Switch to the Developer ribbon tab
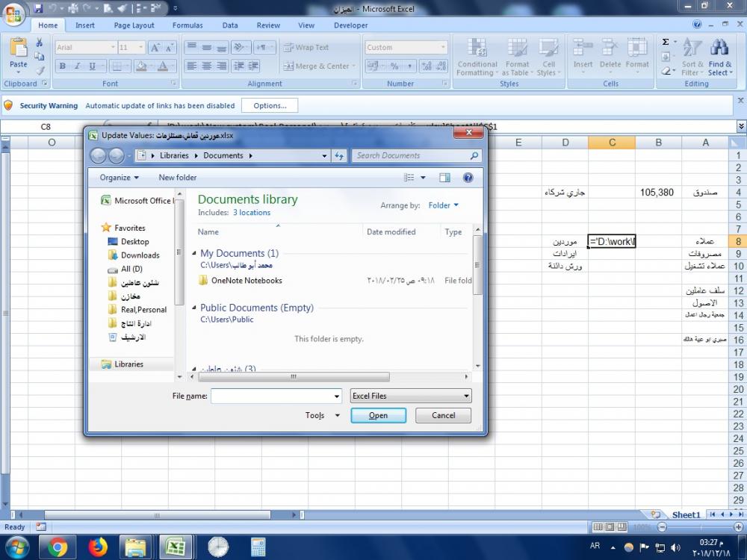The width and height of the screenshot is (747, 560). point(350,25)
